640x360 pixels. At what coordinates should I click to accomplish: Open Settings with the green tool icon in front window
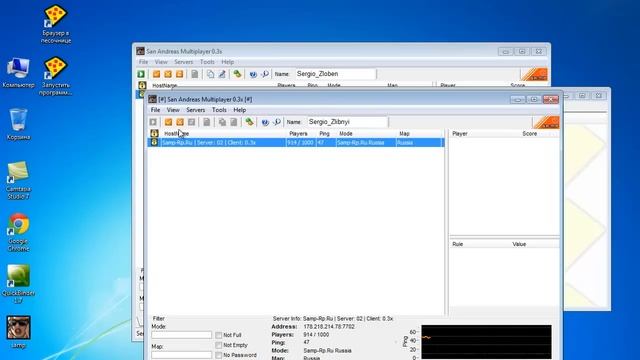coord(249,122)
